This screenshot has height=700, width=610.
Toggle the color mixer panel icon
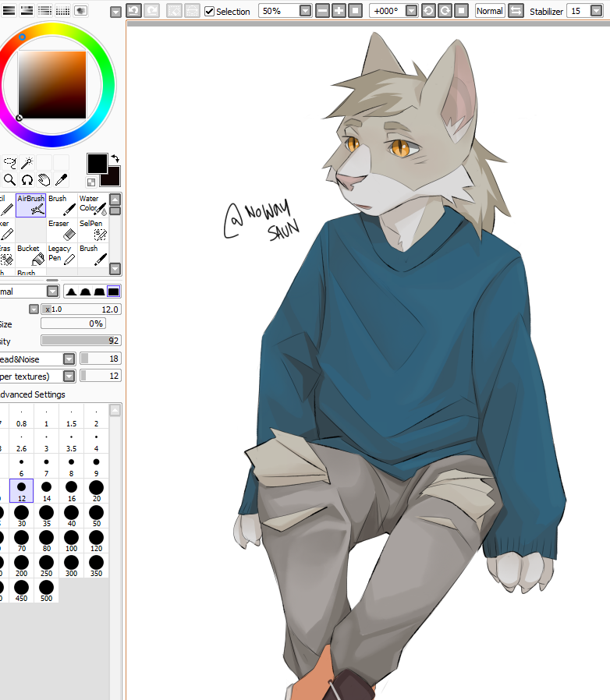44,10
